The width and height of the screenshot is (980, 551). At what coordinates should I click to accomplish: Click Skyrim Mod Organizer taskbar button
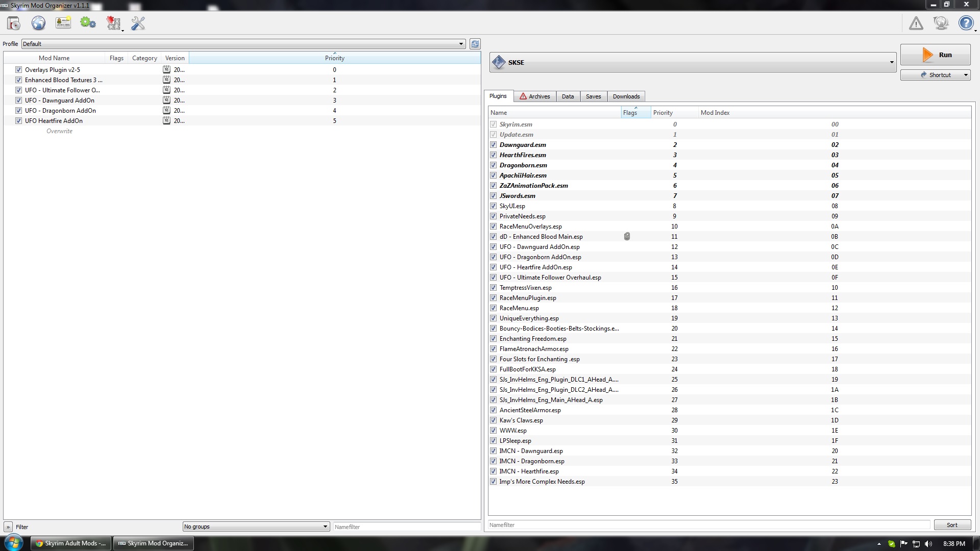(153, 543)
